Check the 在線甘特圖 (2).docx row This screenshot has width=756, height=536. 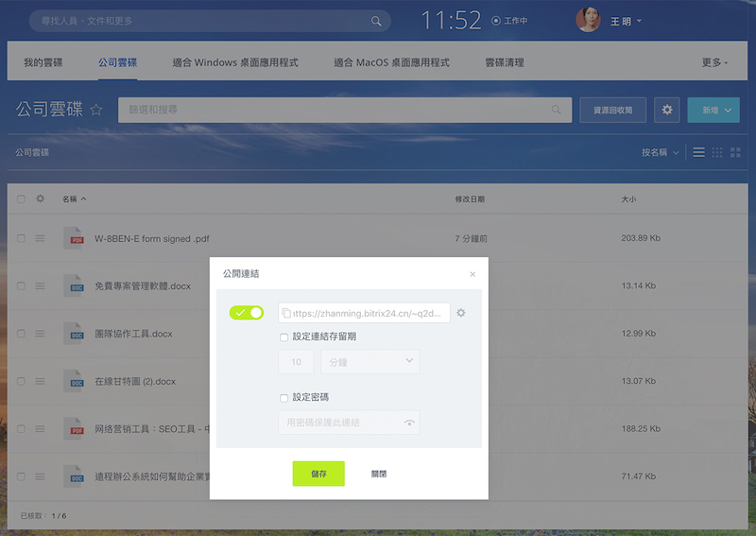[x=21, y=381]
